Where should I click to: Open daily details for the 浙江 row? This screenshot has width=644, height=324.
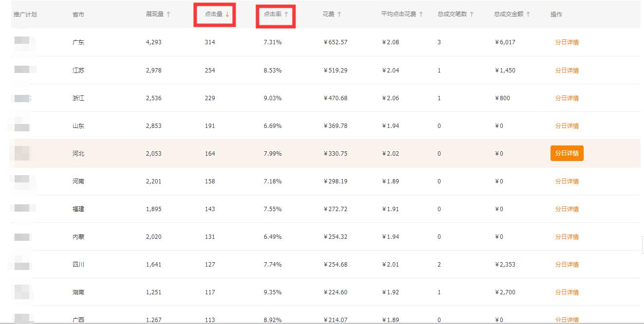[x=567, y=98]
